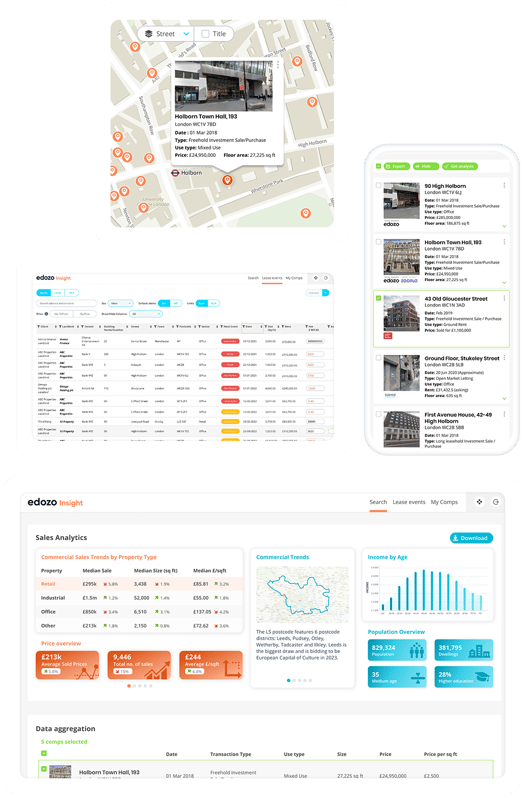525x798 pixels.
Task: Open the kebab menu for 43 Old Gloucester Street
Action: 504,298
